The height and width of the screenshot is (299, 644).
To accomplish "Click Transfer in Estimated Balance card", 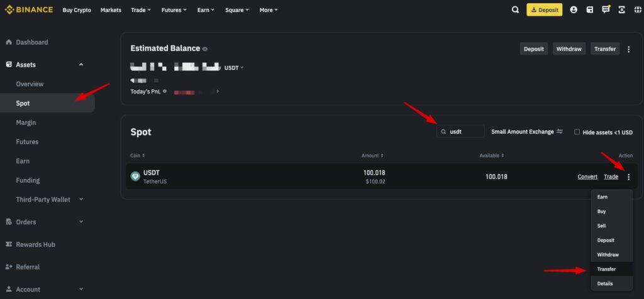I will point(605,49).
